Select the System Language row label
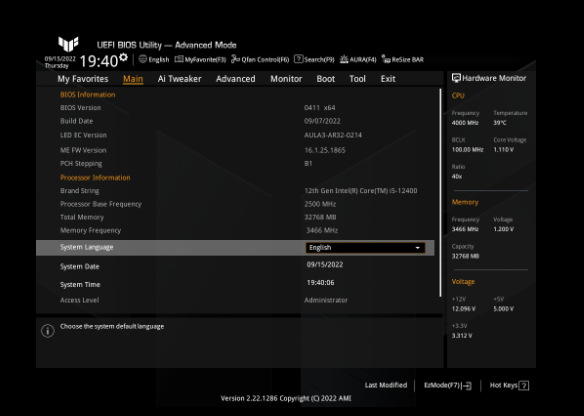This screenshot has height=416, width=584. [x=86, y=247]
